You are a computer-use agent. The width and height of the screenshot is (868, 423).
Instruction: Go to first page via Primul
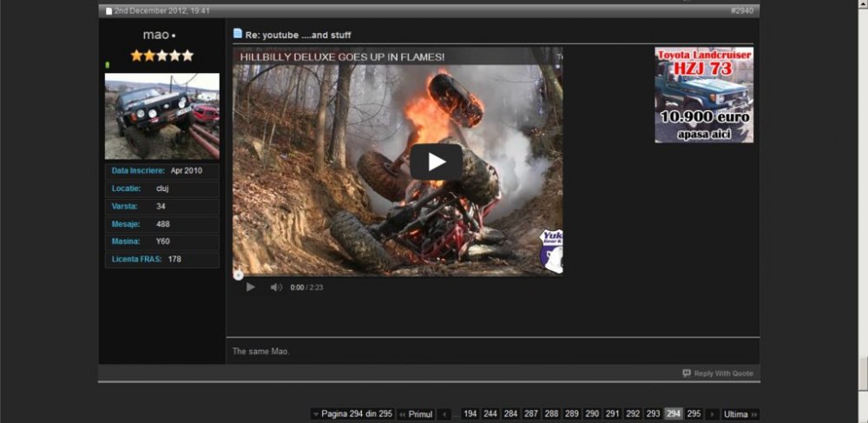tap(417, 414)
